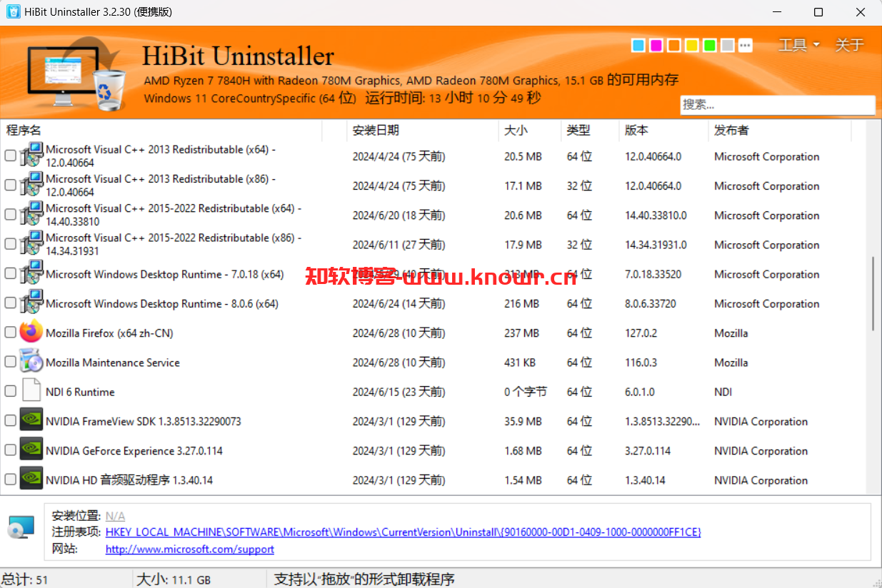Viewport: 882px width, 588px height.
Task: Pick the orange theme color swatch
Action: point(674,46)
